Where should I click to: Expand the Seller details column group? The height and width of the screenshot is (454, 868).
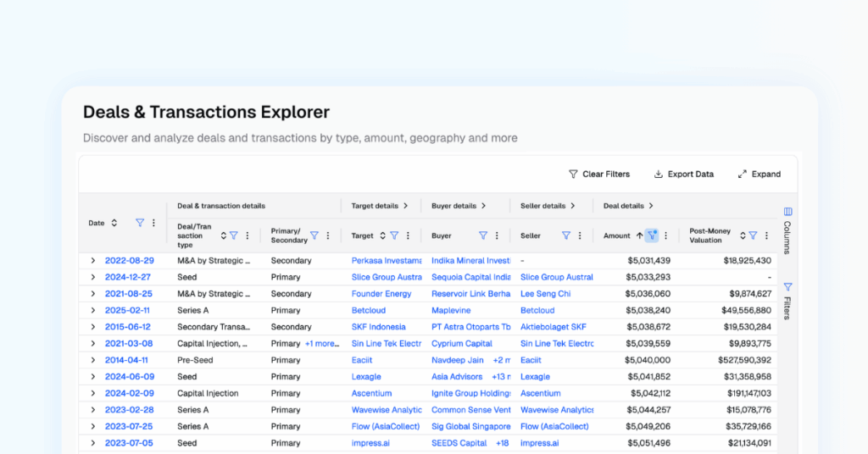click(572, 206)
